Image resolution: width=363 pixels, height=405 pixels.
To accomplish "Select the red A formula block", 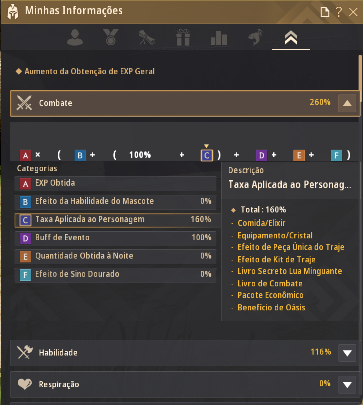I will 25,155.
